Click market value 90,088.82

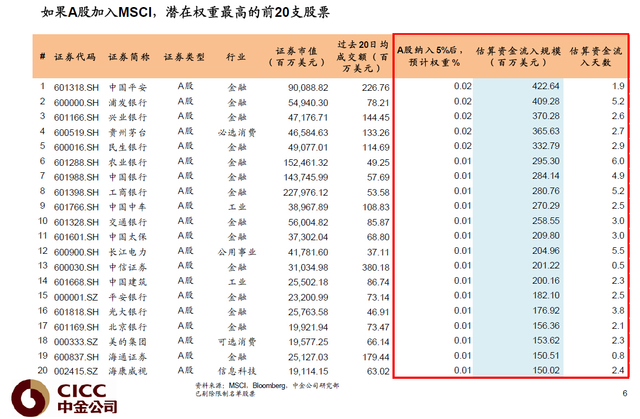308,88
